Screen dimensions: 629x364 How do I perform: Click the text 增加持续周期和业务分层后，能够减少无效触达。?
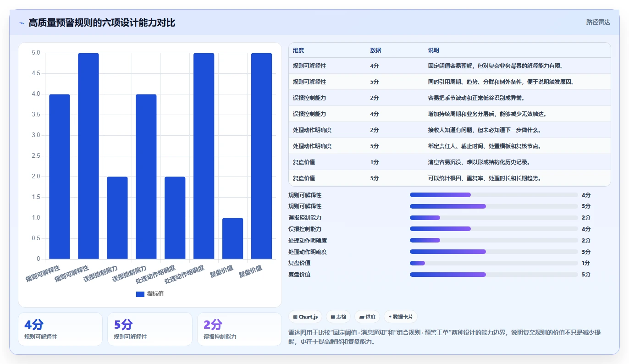pyautogui.click(x=487, y=114)
